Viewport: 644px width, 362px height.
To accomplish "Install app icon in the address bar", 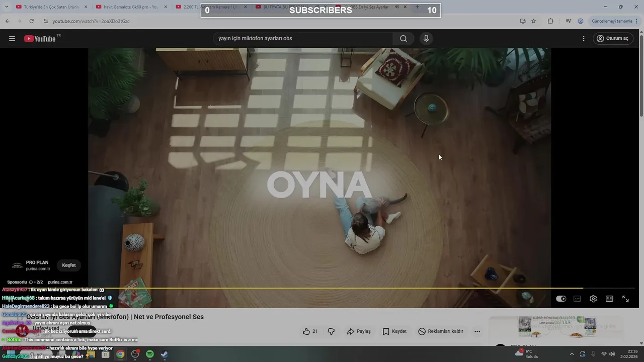I will (523, 21).
